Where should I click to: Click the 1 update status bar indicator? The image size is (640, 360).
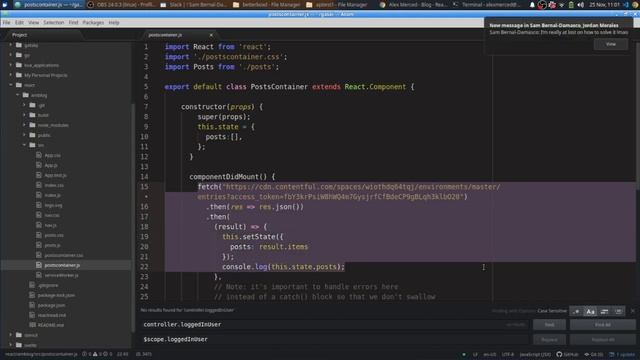[x=623, y=354]
